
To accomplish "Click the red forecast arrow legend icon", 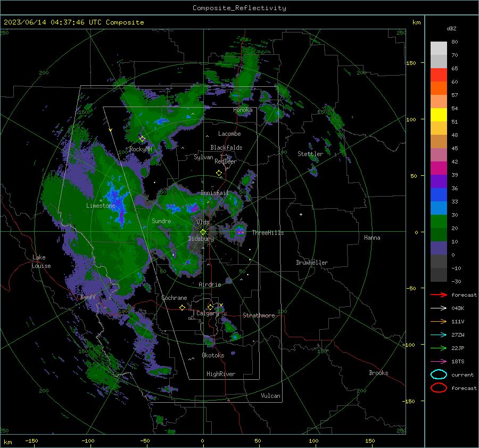I will (439, 295).
